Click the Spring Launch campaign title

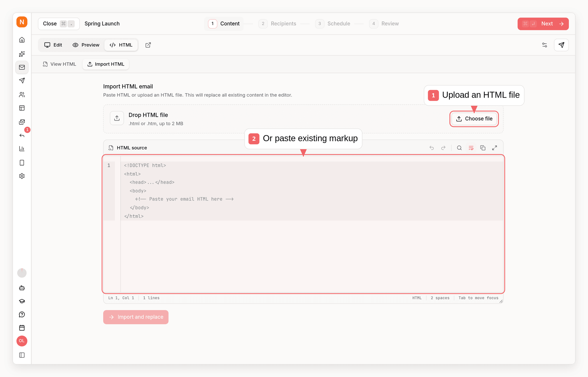[x=102, y=24]
